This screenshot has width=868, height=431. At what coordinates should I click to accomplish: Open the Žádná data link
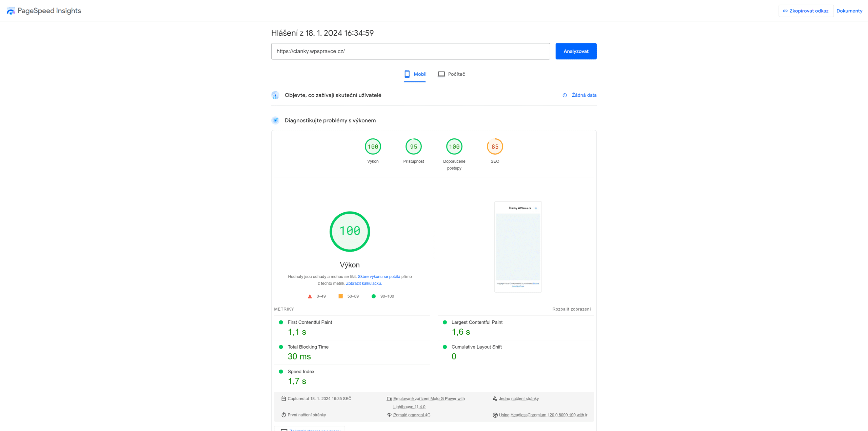point(584,95)
